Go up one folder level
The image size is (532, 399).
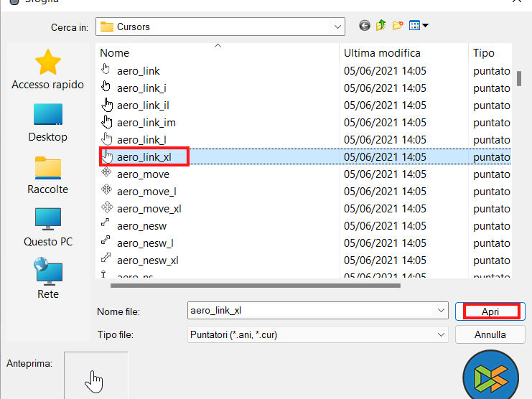click(x=381, y=25)
